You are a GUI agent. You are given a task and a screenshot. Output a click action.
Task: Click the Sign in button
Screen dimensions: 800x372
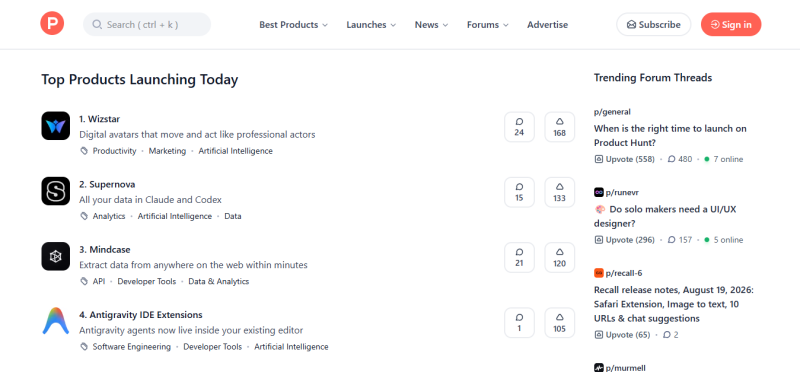[731, 24]
